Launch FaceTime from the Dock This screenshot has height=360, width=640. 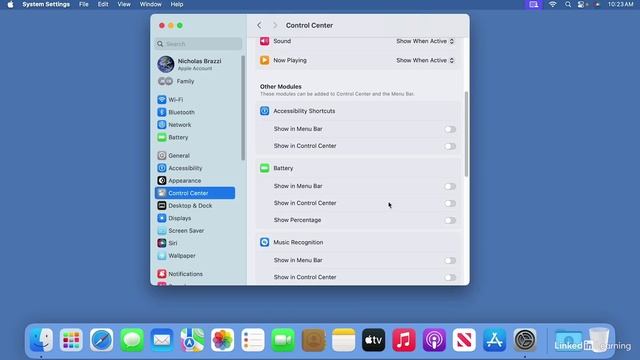point(283,340)
